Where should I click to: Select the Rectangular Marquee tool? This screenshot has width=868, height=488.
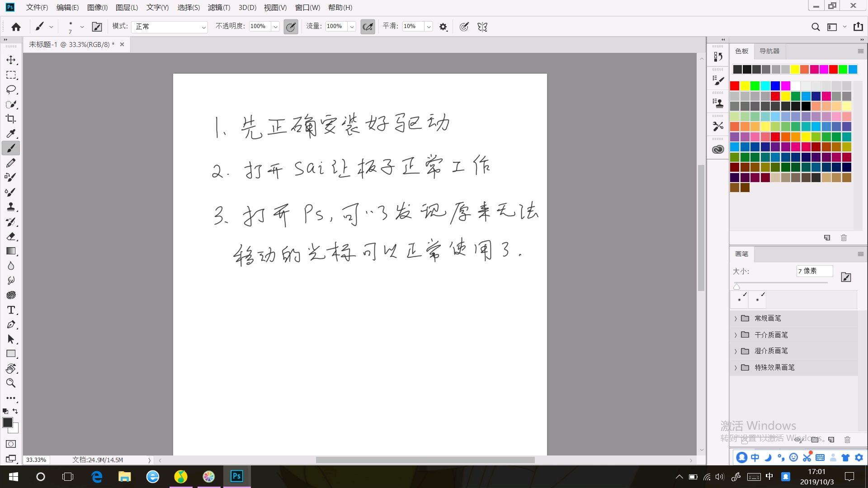(x=11, y=75)
